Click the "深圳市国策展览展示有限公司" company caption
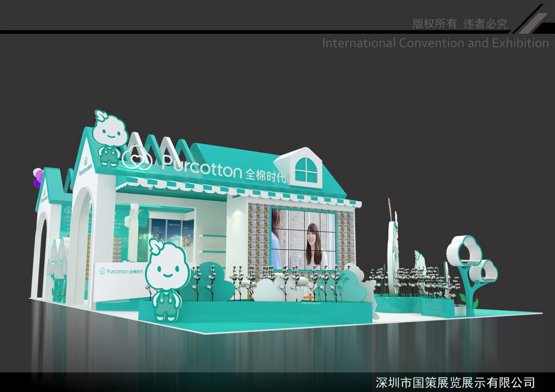The height and width of the screenshot is (392, 555). (455, 382)
